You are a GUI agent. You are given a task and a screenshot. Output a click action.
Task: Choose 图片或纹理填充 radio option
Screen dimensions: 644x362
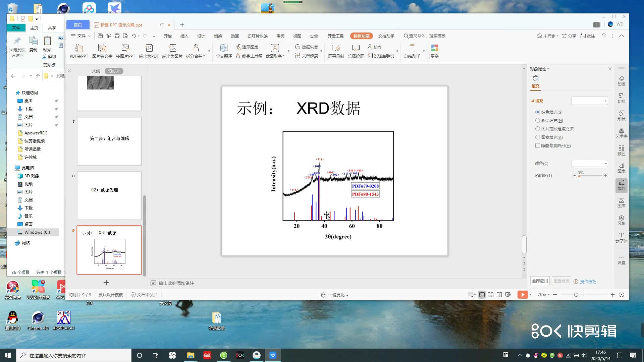(538, 129)
